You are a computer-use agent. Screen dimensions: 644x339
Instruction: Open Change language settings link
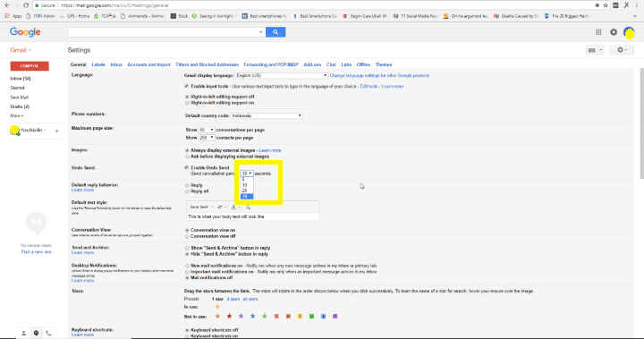(379, 76)
